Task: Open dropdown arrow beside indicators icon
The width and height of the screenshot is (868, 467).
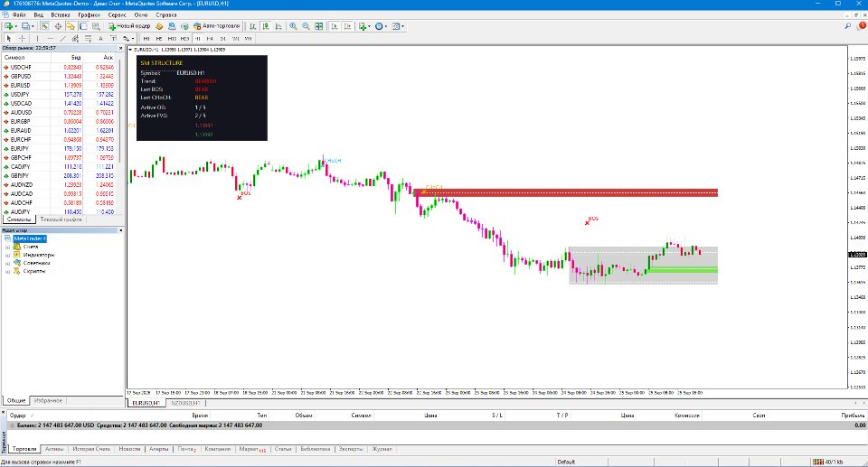Action: [369, 26]
